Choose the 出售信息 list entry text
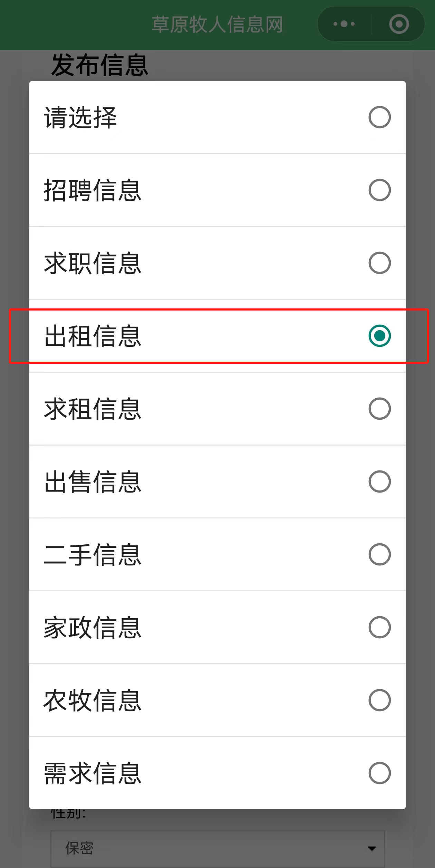This screenshot has height=868, width=435. point(93,482)
